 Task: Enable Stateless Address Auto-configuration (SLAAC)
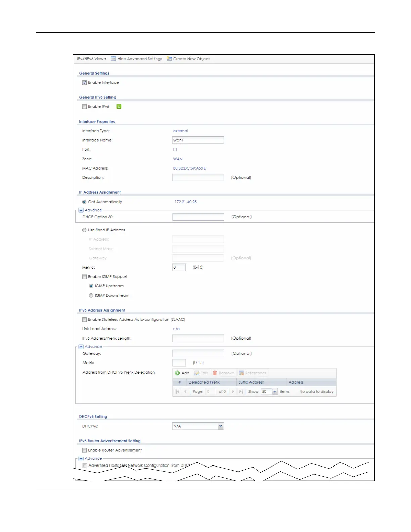click(85, 320)
